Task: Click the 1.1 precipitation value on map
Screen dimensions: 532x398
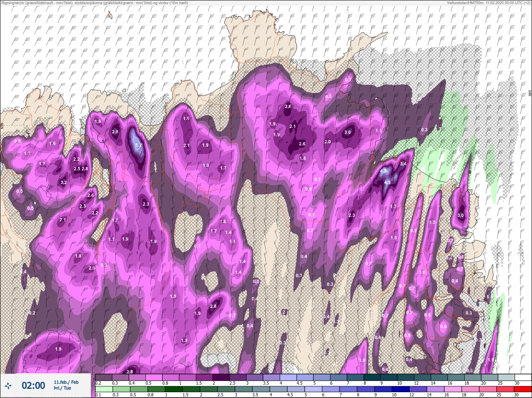Action: 379,131
